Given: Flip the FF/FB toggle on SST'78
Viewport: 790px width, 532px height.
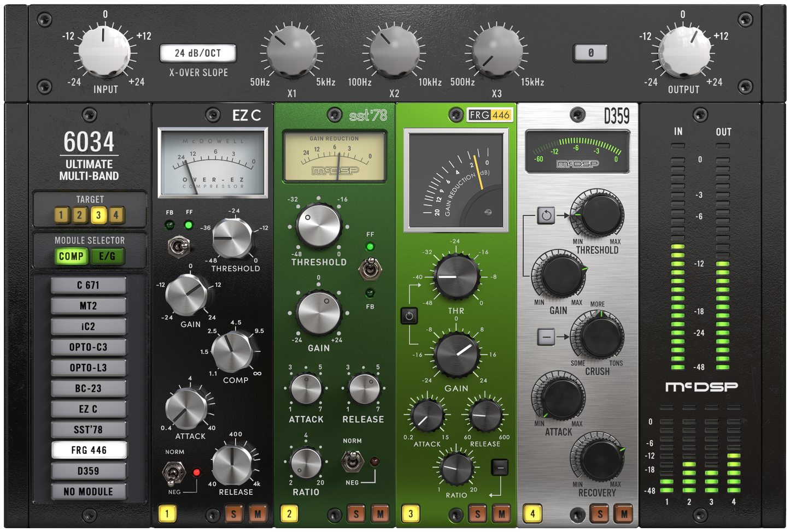Looking at the screenshot, I should tap(371, 268).
